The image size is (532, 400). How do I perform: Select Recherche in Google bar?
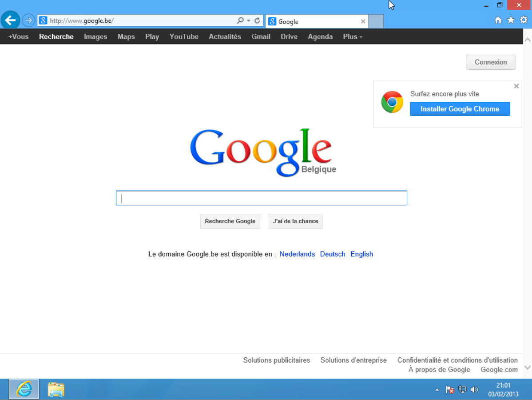56,37
